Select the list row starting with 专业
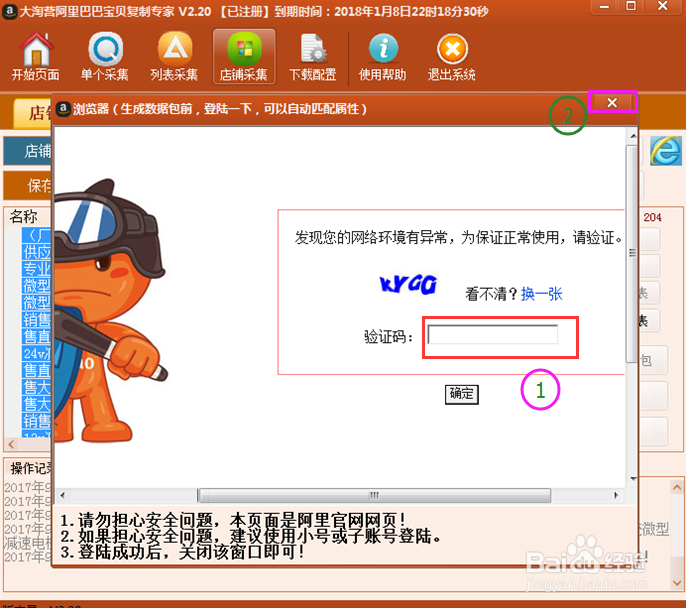This screenshot has width=686, height=608. (36, 269)
